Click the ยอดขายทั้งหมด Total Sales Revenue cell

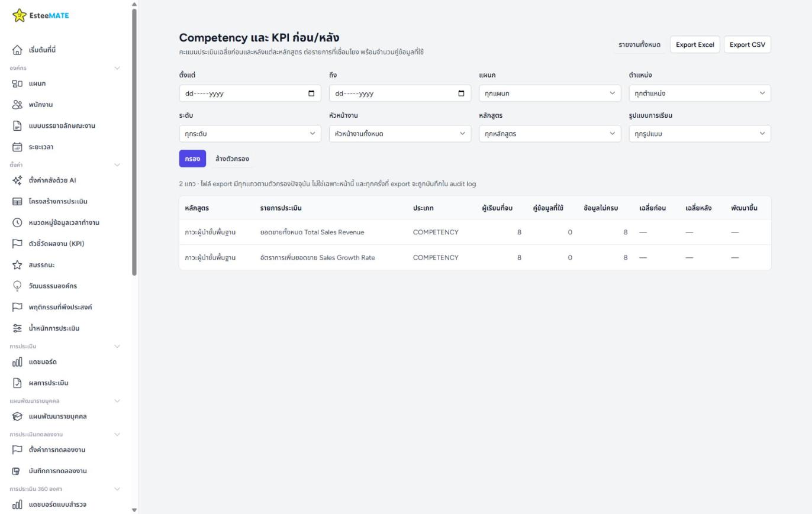[312, 232]
